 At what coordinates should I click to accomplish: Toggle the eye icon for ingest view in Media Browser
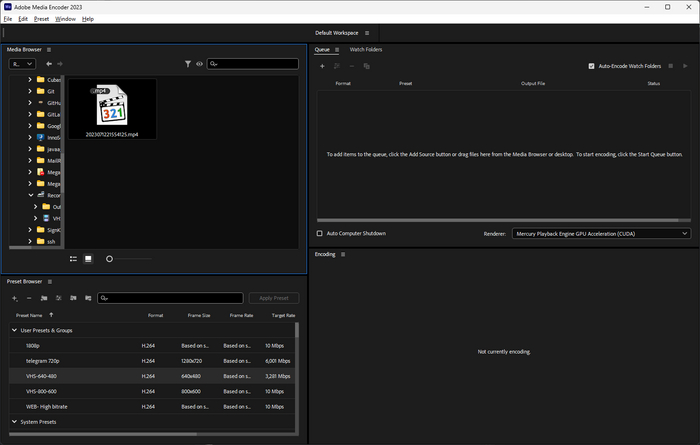[x=200, y=64]
